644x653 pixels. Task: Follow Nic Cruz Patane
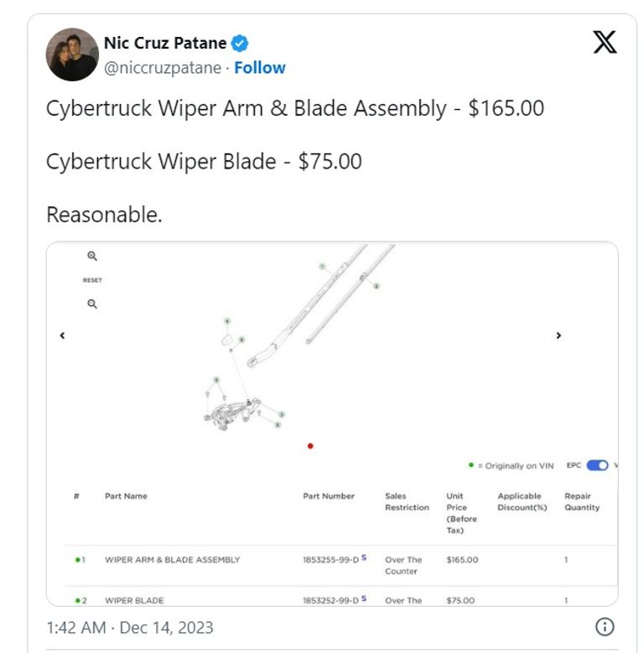point(260,68)
